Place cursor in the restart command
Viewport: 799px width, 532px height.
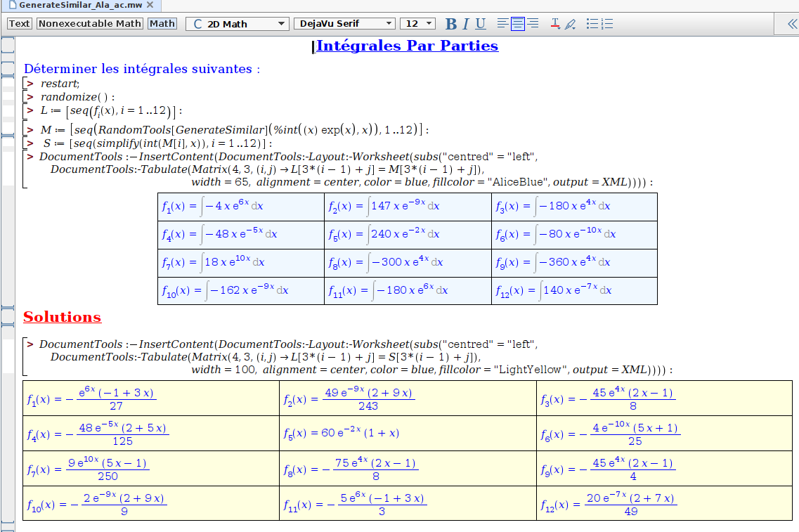(60, 84)
